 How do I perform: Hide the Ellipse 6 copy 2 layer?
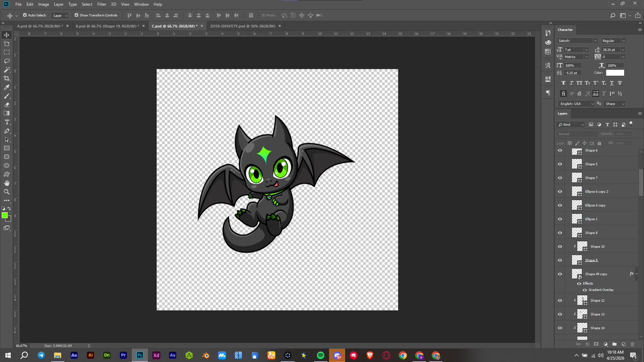(x=560, y=191)
